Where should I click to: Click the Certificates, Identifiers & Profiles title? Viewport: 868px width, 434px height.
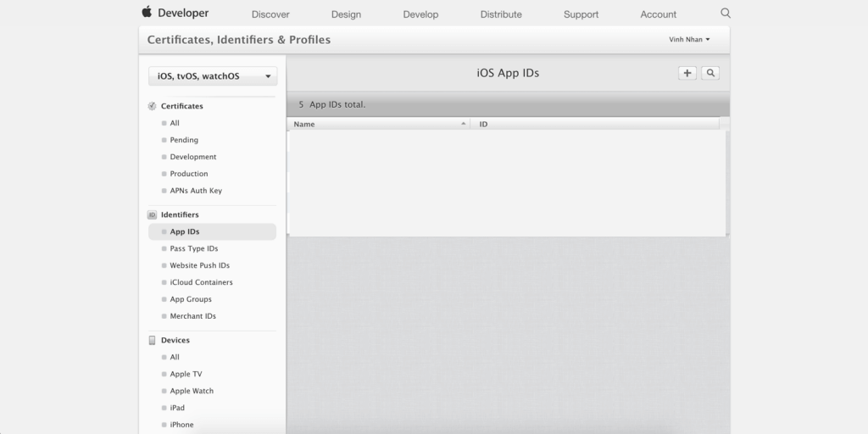(238, 40)
